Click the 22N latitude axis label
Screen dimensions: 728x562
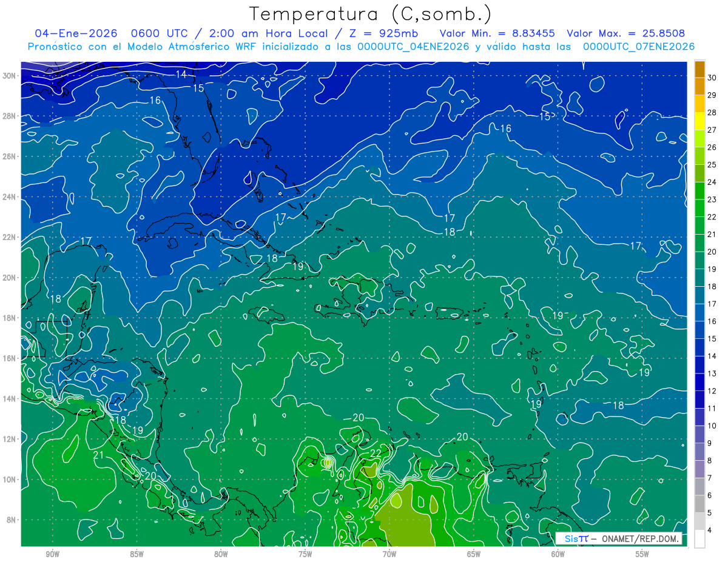tap(10, 237)
